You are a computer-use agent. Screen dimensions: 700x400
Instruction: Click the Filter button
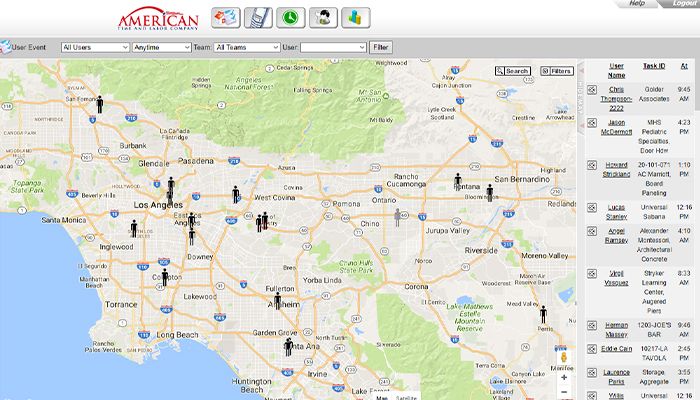click(x=381, y=47)
